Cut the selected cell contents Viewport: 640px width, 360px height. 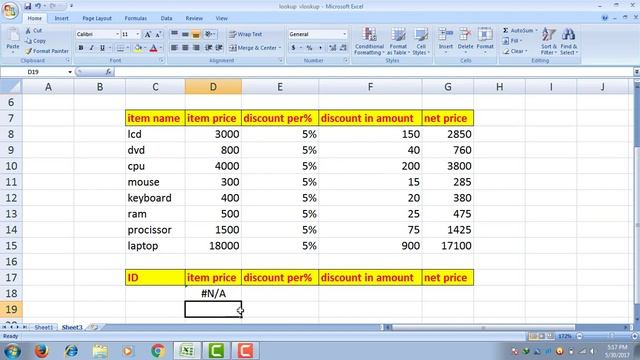[x=33, y=31]
